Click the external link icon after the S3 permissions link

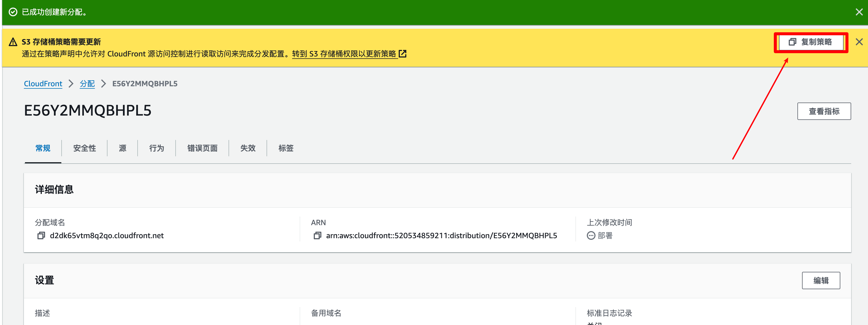(x=402, y=54)
